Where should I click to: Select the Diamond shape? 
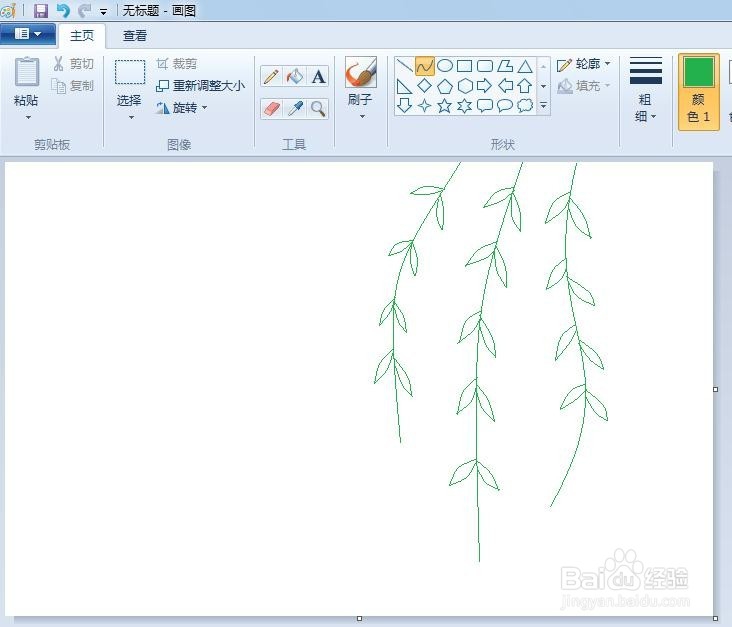coord(424,86)
